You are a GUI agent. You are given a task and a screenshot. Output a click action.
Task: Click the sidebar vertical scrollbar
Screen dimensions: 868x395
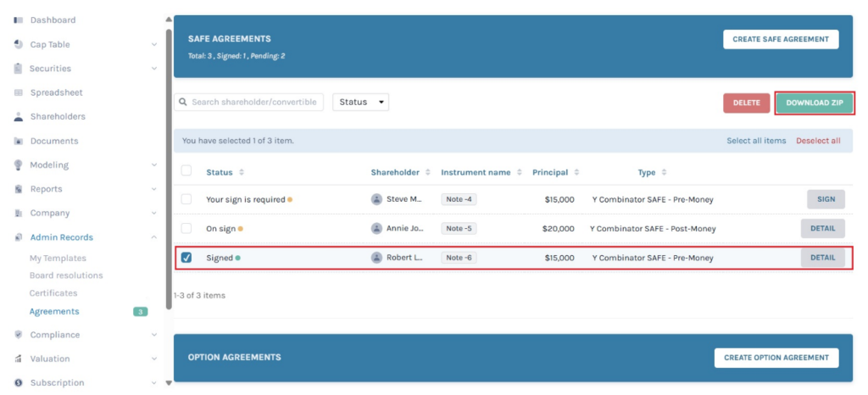point(168,170)
